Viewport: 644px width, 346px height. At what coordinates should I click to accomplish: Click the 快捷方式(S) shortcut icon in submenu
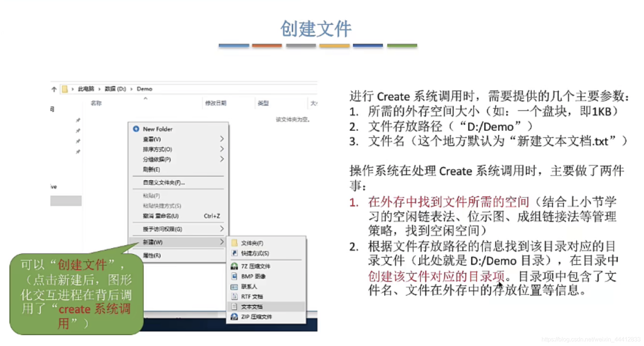(234, 253)
